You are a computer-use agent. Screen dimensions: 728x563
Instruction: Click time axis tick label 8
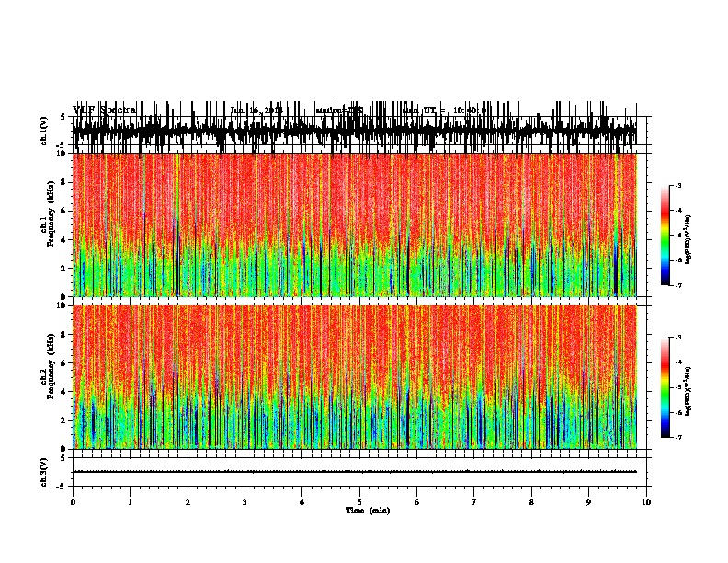click(x=531, y=502)
